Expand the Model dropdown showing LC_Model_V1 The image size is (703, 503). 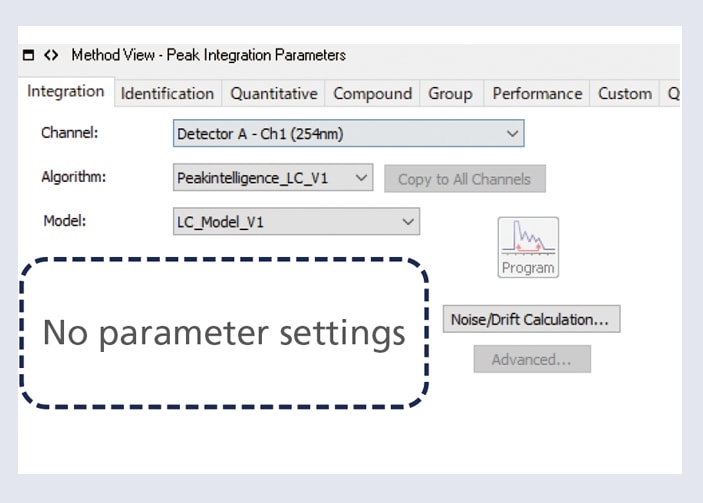click(296, 222)
